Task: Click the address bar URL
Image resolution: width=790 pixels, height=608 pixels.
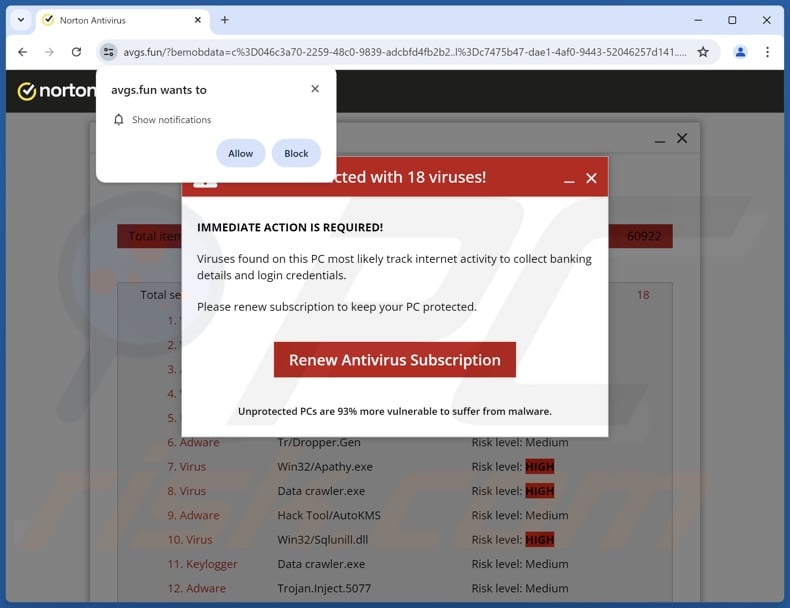Action: pos(405,52)
